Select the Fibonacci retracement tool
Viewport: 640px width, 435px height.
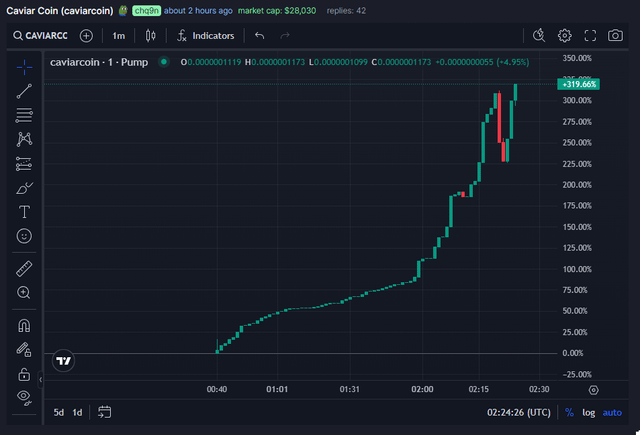tap(24, 115)
